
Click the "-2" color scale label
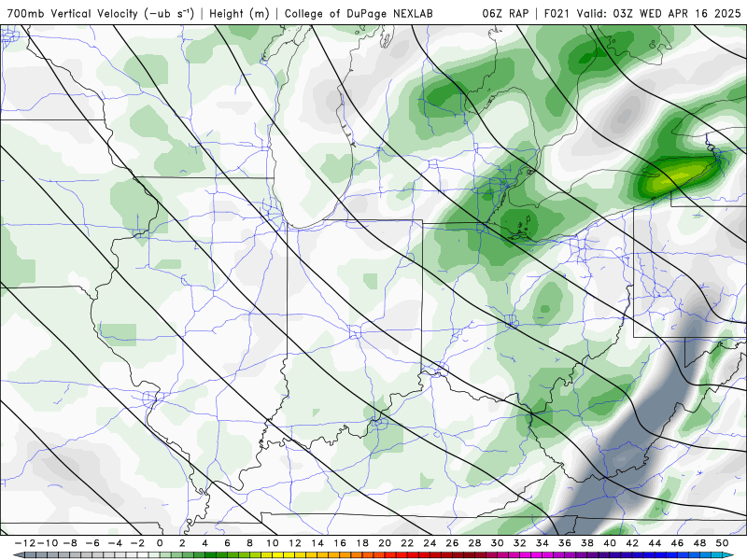pyautogui.click(x=137, y=543)
